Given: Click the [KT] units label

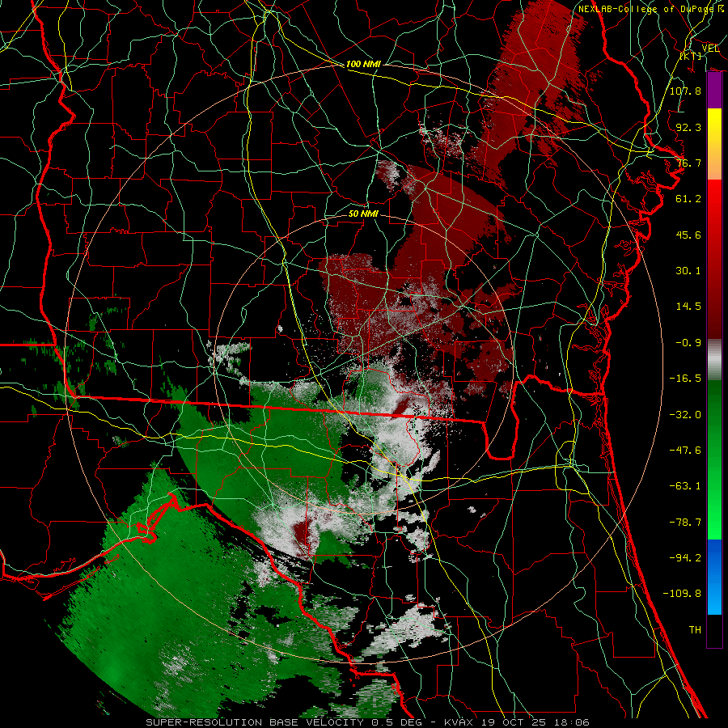Looking at the screenshot, I should [691, 56].
